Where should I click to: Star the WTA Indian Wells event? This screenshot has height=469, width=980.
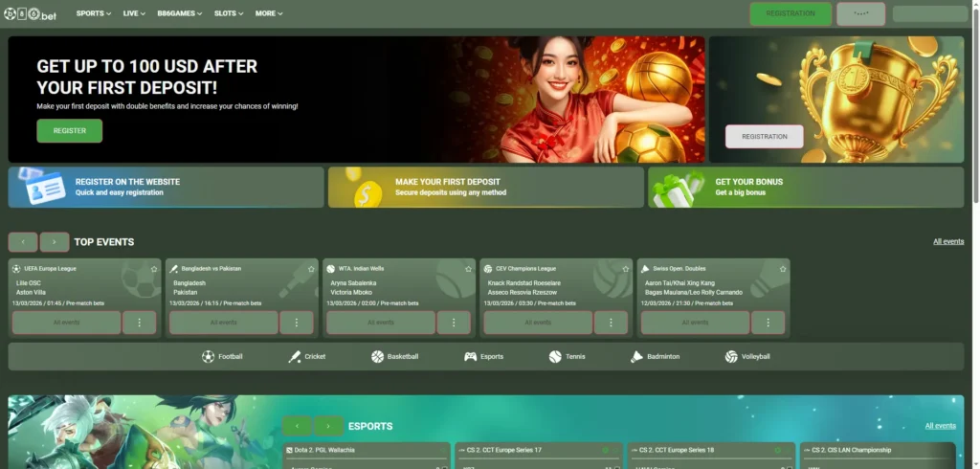coord(469,269)
